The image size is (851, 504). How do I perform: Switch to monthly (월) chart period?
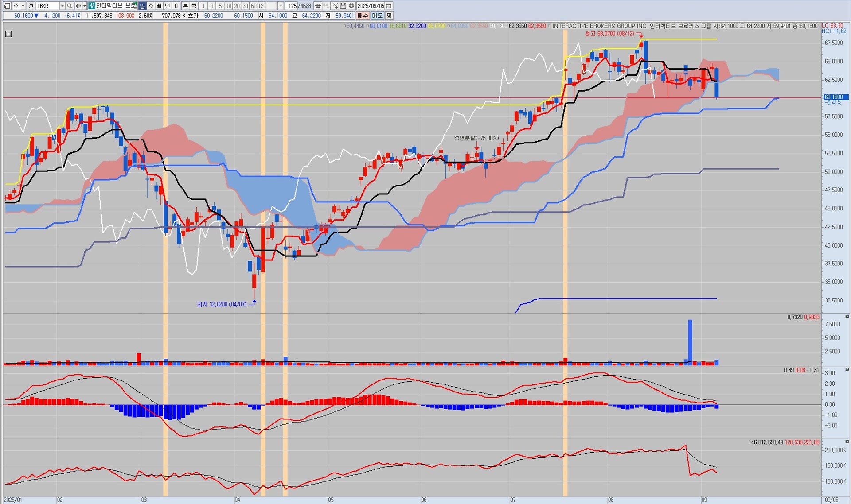(x=159, y=6)
